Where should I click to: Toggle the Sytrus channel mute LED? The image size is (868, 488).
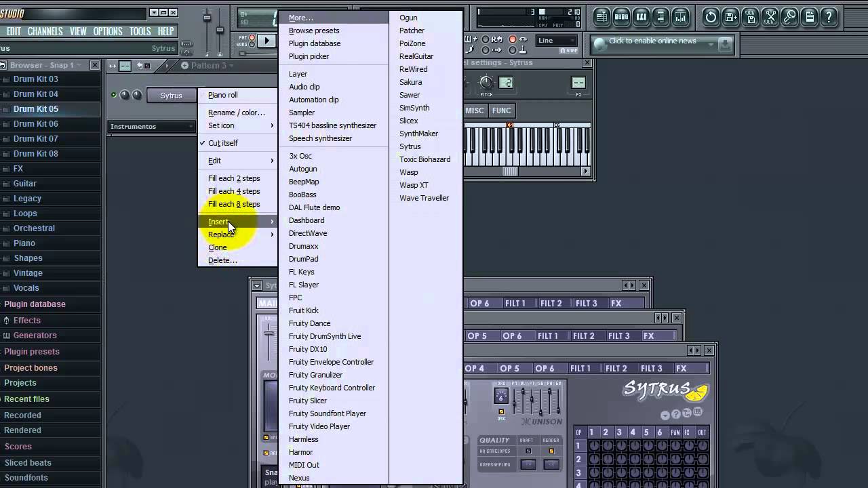tap(113, 94)
